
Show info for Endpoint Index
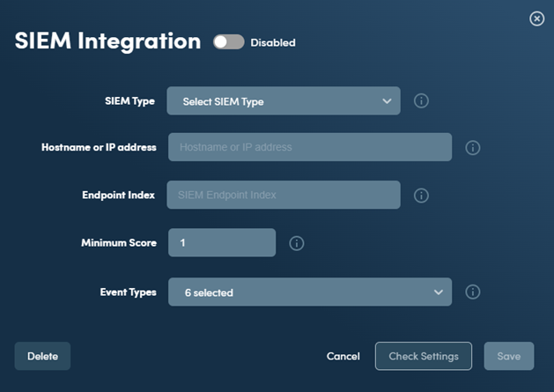pos(421,196)
